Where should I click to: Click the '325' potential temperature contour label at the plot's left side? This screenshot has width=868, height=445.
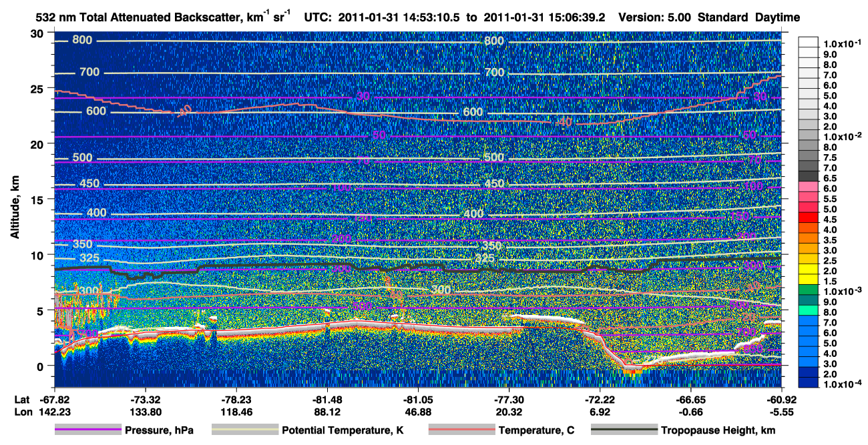coord(89,258)
